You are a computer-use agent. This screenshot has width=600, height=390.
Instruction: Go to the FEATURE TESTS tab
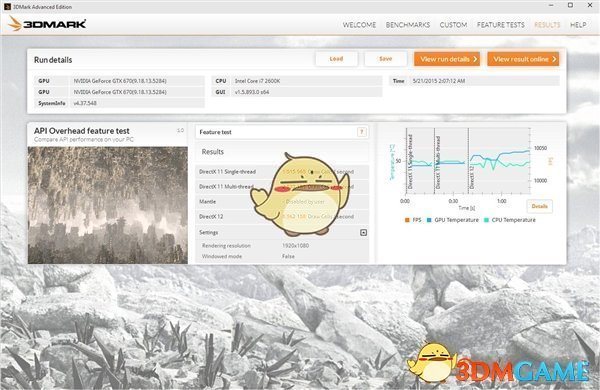(x=501, y=25)
